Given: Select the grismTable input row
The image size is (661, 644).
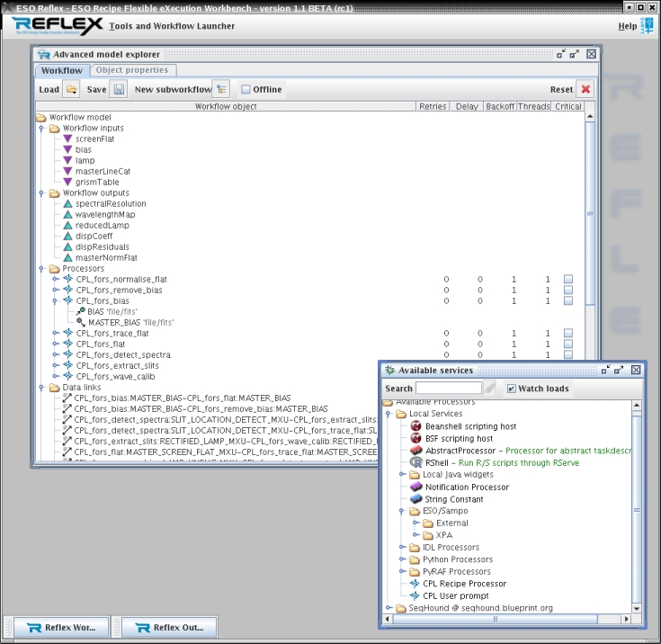Looking at the screenshot, I should (91, 183).
